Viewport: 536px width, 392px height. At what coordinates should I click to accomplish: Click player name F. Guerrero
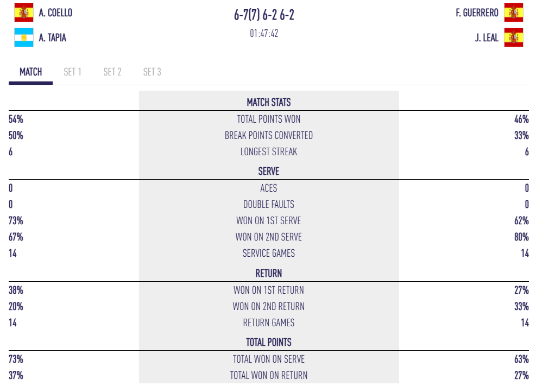477,12
